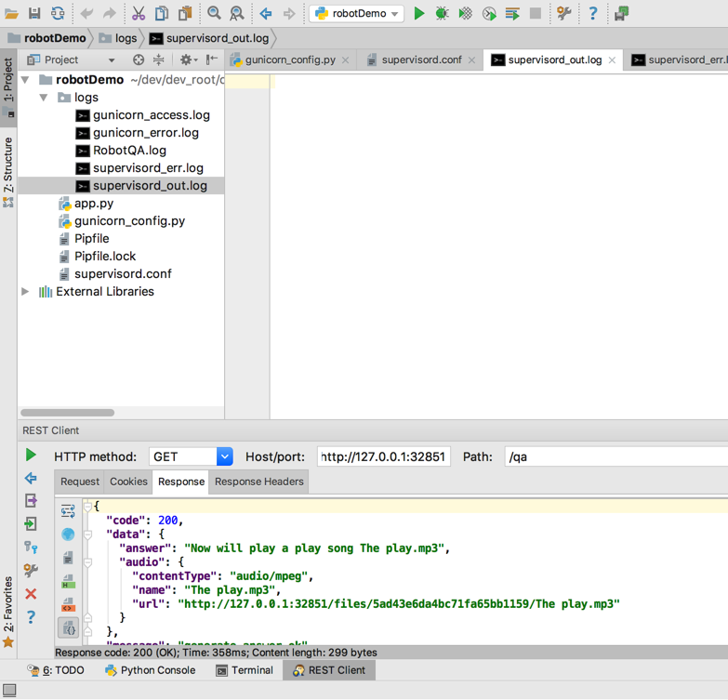728x700 pixels.
Task: Toggle view response as JSON button
Action: point(69,629)
